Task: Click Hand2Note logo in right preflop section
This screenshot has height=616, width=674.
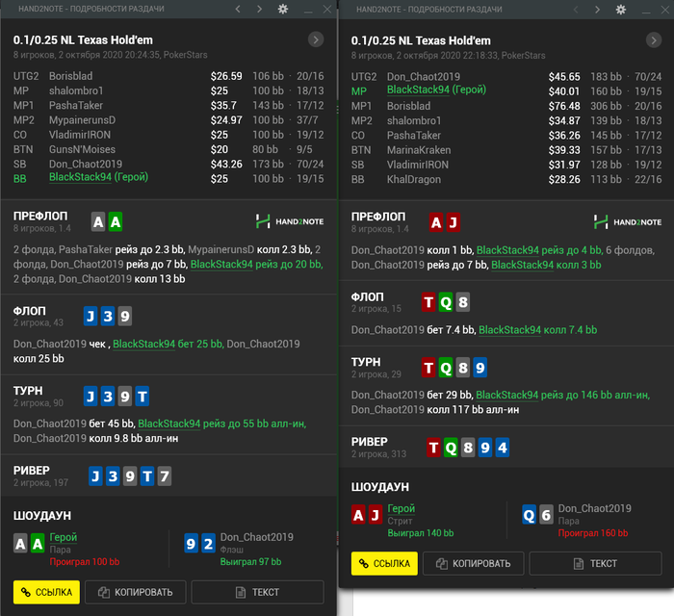Action: coord(628,222)
